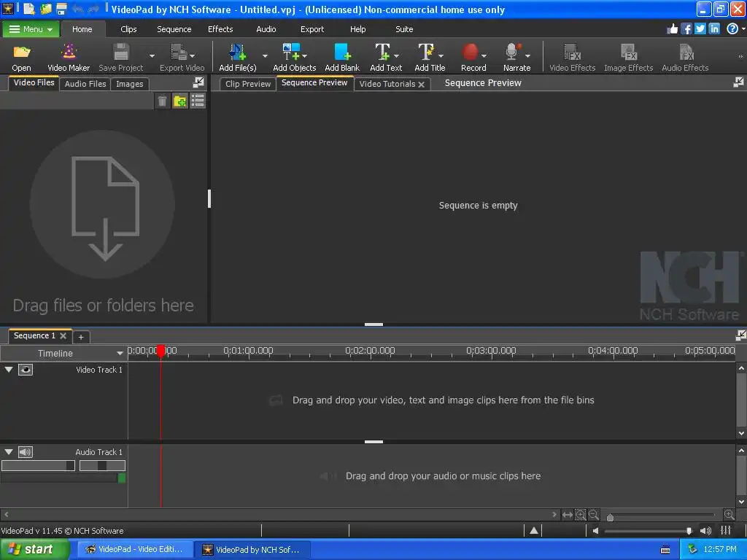Open the help question mark icon
This screenshot has height=560, width=747.
click(732, 29)
